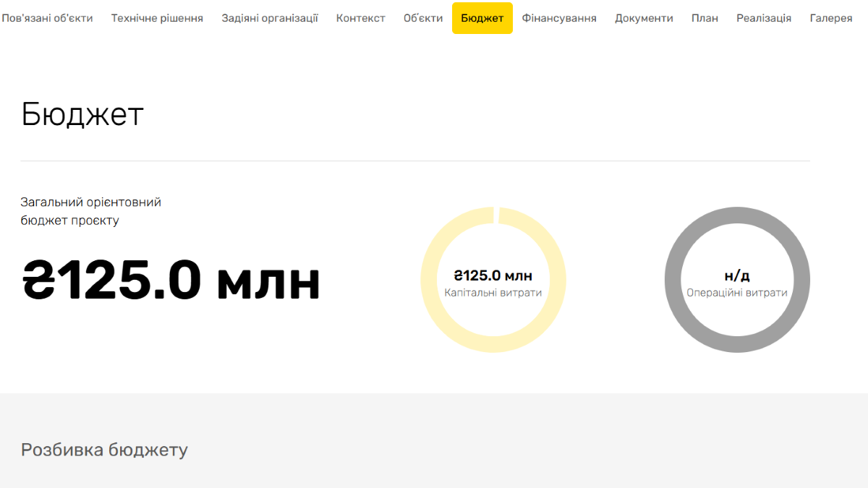
Task: Click the н/д value inside grey donut
Action: 737,275
